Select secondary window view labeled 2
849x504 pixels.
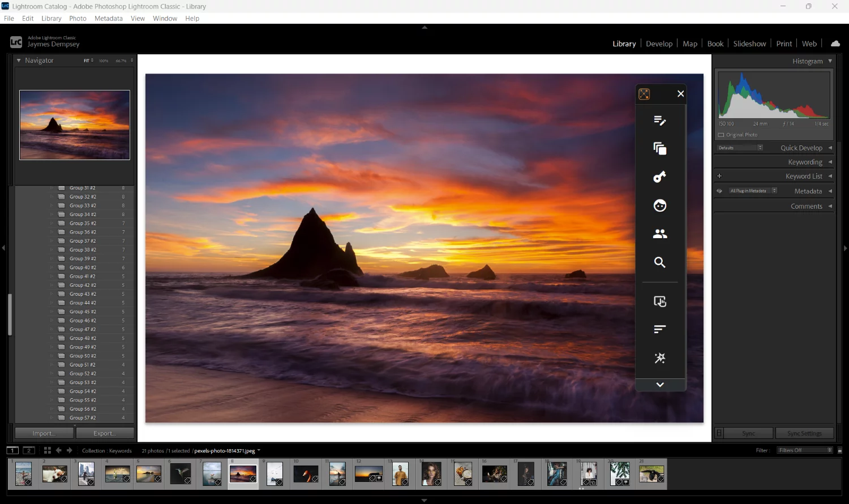point(28,450)
